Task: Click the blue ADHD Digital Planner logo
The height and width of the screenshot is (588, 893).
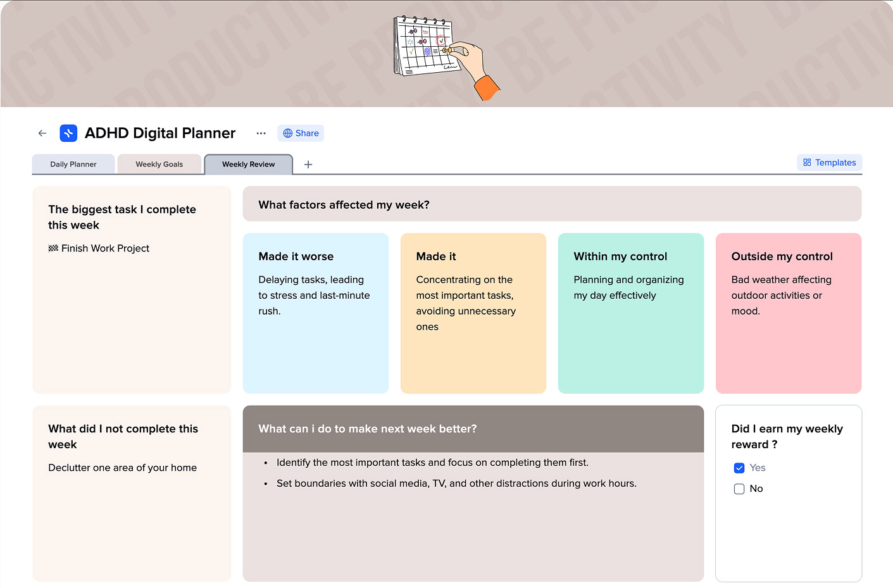Action: (x=68, y=133)
